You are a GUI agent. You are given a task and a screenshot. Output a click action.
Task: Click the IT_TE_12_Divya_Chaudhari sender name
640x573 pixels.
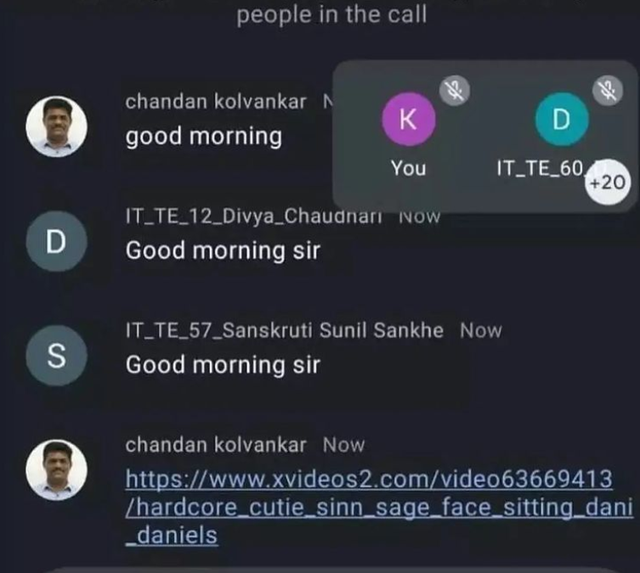(254, 216)
